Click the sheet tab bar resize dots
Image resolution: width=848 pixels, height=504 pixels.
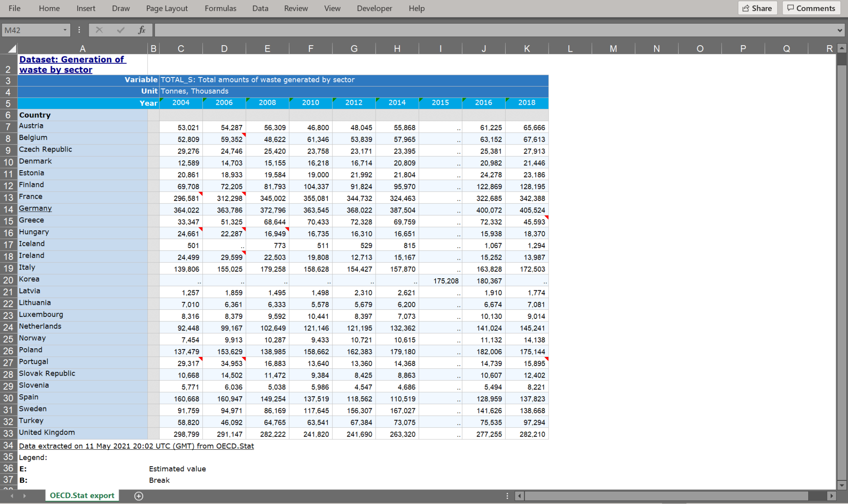(507, 496)
